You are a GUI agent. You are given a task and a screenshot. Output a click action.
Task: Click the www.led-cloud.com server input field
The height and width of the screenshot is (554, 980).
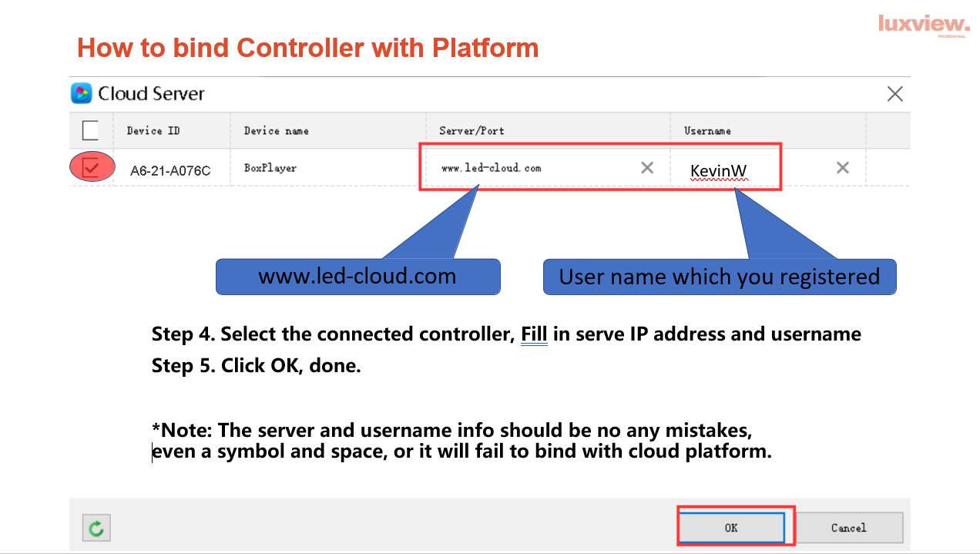click(x=532, y=168)
